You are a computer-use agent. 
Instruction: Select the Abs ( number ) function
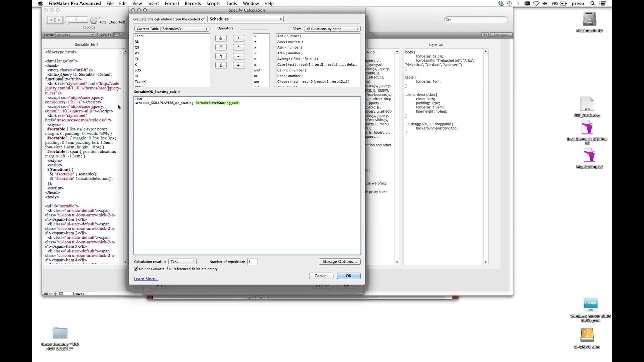(318, 36)
